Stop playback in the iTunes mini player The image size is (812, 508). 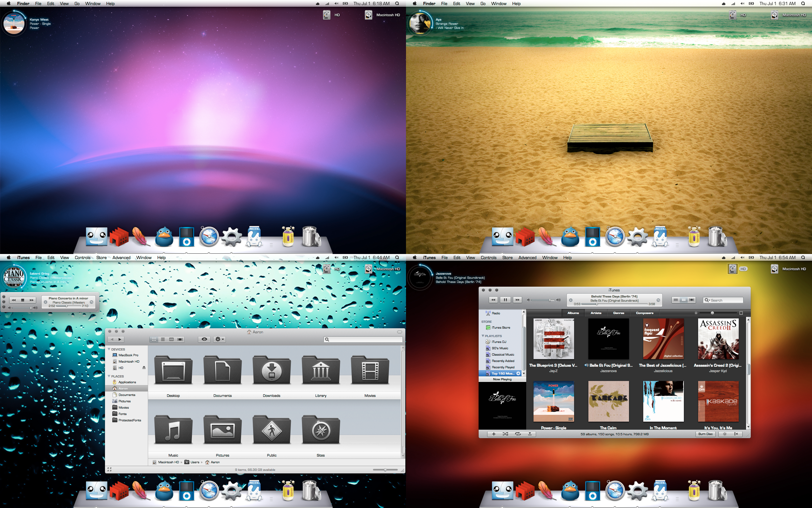23,300
